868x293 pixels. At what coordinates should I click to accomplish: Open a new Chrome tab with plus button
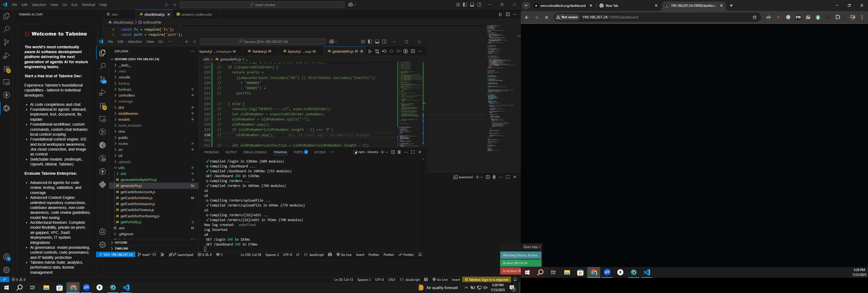point(731,5)
